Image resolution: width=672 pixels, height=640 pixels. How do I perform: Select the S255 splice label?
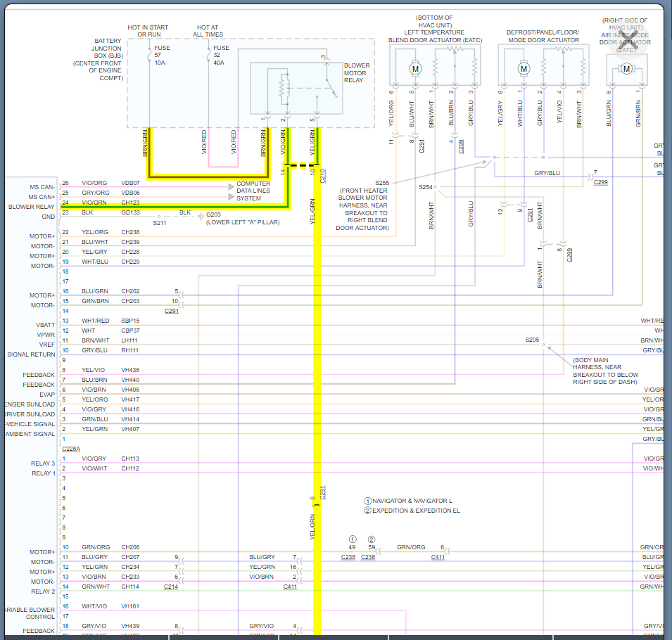coord(382,182)
